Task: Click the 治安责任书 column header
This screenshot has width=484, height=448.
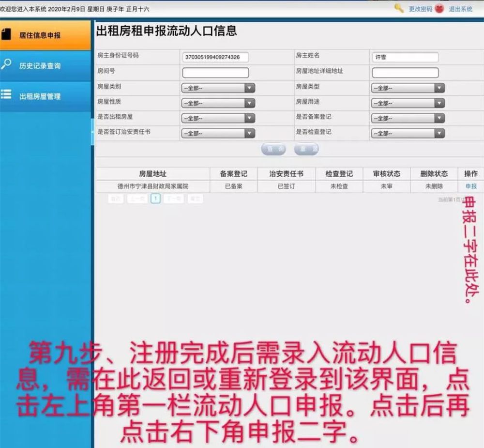Action: tap(287, 174)
